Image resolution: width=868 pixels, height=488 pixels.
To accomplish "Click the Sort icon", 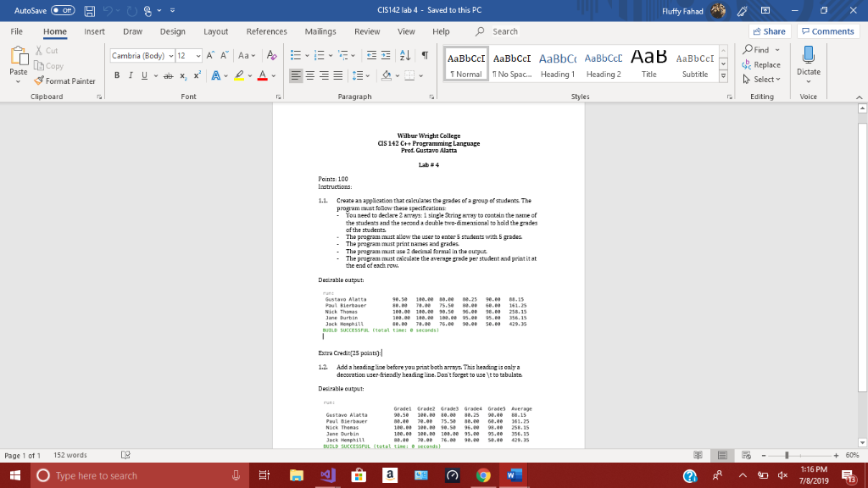I will click(x=405, y=55).
